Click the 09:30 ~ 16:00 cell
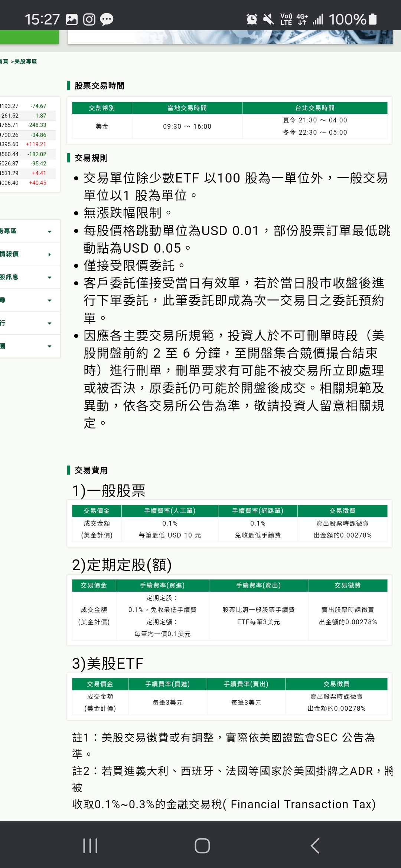Viewport: 401px width, 868px height. coord(187,126)
